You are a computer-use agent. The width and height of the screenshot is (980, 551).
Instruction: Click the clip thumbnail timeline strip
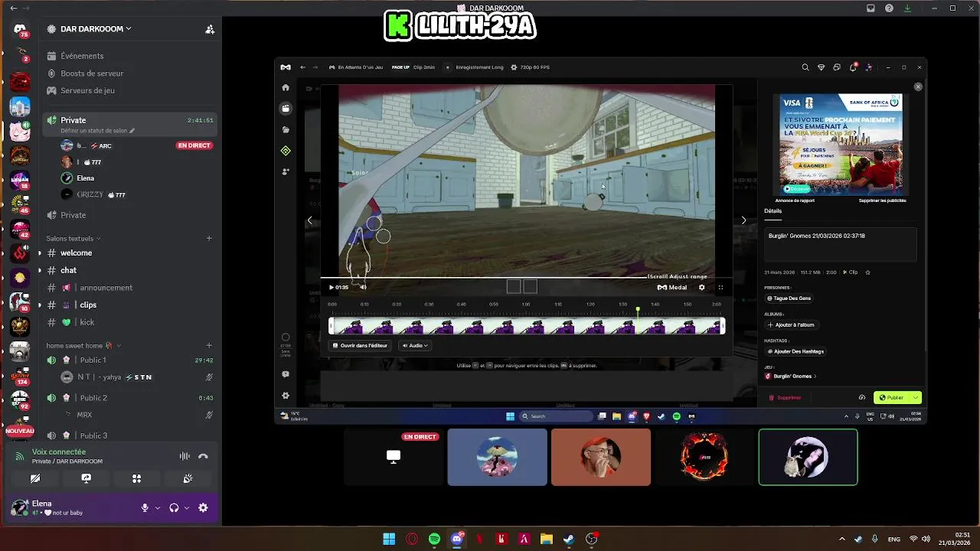(527, 327)
